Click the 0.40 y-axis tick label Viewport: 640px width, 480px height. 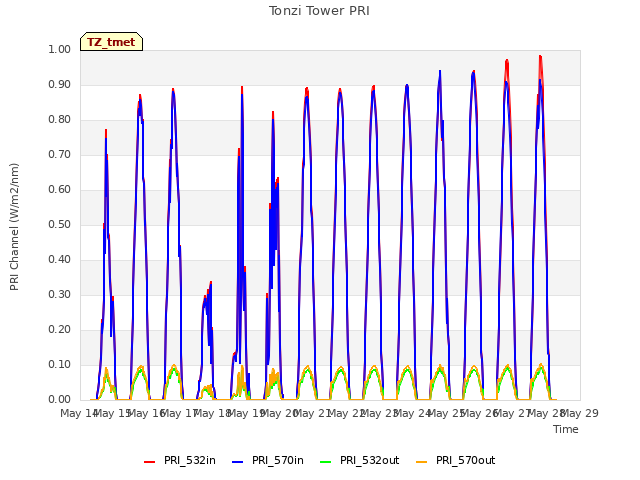[x=60, y=260]
